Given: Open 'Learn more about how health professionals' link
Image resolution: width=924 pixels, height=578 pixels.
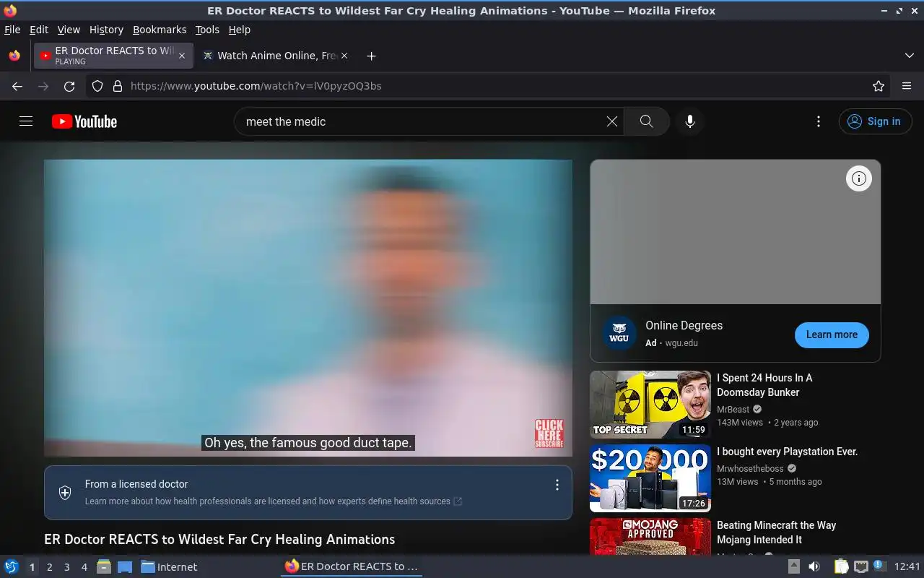Looking at the screenshot, I should point(274,501).
